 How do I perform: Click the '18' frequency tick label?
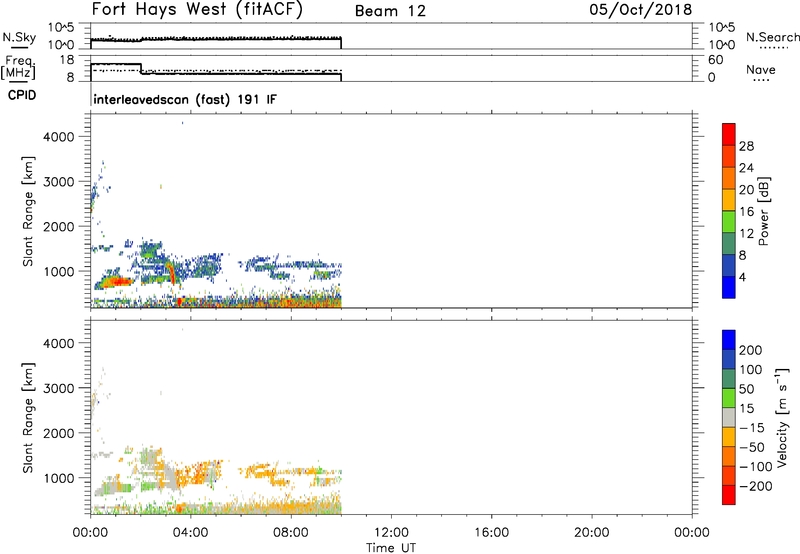tap(67, 60)
